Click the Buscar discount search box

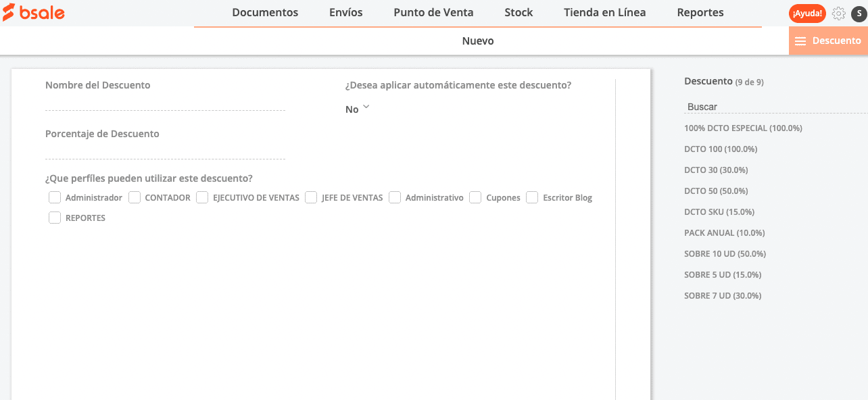[x=774, y=107]
